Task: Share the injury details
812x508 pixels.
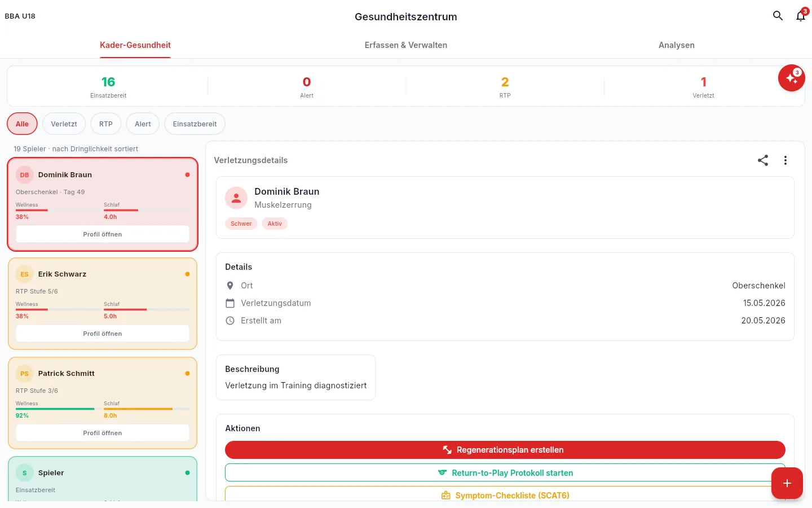Action: pos(763,160)
